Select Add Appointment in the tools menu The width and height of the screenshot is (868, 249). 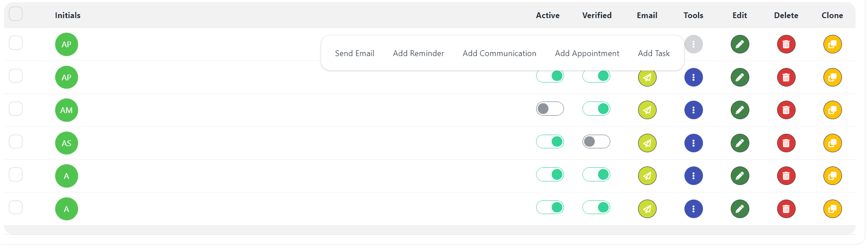coord(587,53)
